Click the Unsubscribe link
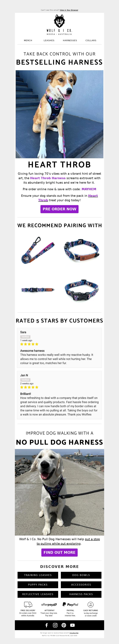This screenshot has height=644, width=119. 74,633
